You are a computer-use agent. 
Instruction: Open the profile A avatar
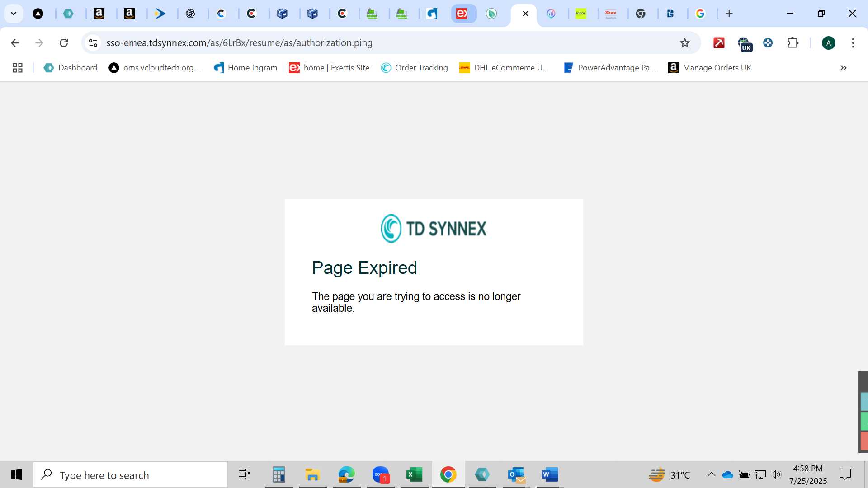coord(828,43)
